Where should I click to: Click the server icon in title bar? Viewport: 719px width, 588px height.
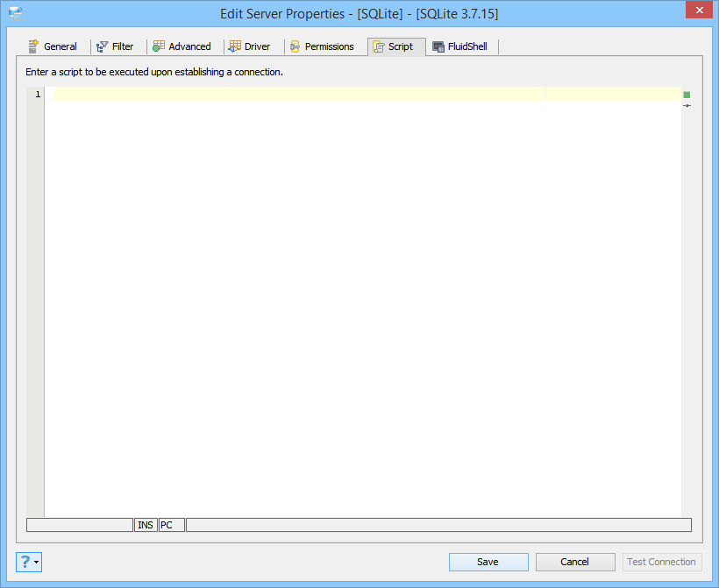(x=16, y=13)
